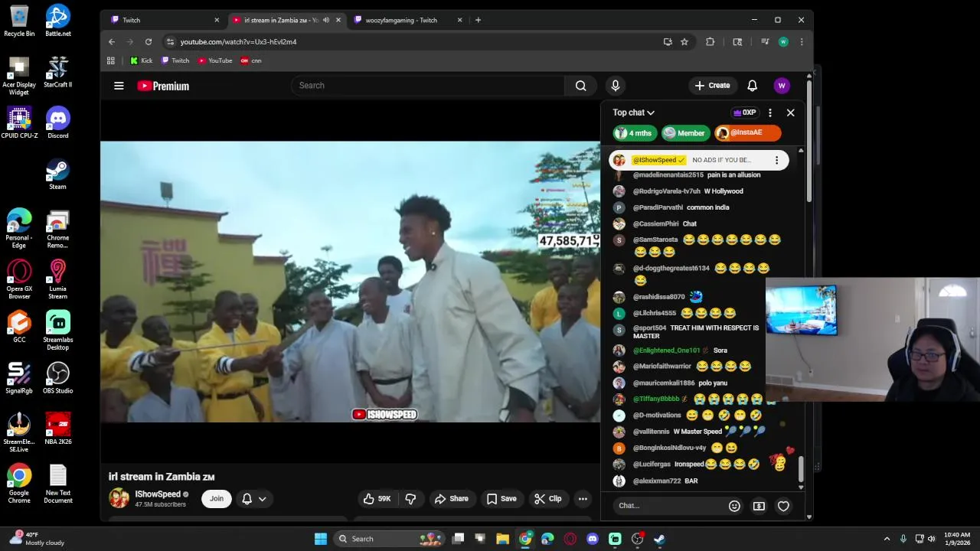Like the video with thumbs-up button

(x=377, y=499)
